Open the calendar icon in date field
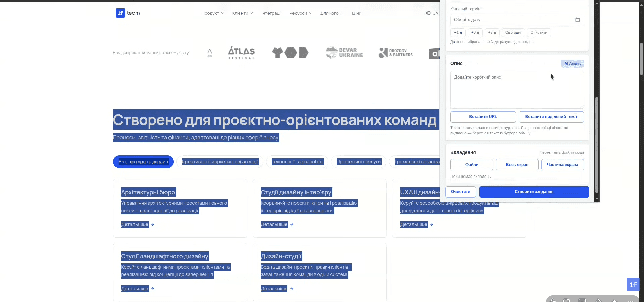644x302 pixels. click(577, 20)
